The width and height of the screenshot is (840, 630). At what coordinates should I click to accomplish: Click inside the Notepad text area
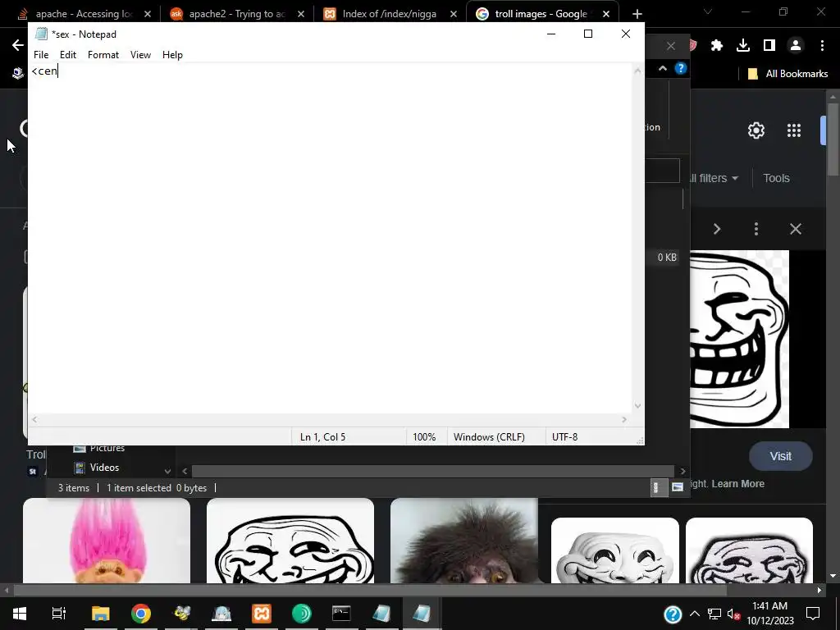click(330, 239)
